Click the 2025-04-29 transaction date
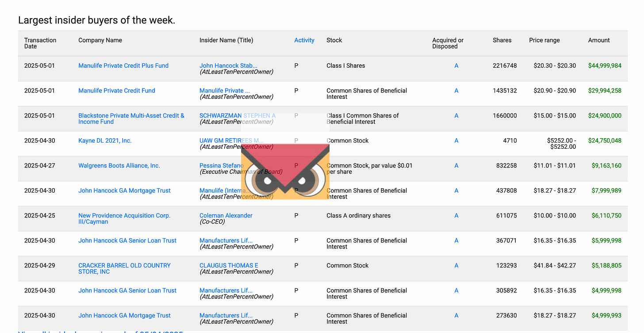This screenshot has height=333, width=644. click(40, 266)
